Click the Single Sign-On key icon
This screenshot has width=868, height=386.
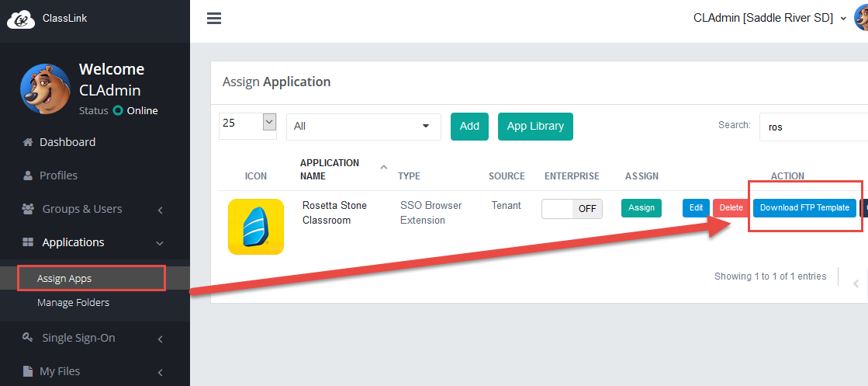coord(27,337)
